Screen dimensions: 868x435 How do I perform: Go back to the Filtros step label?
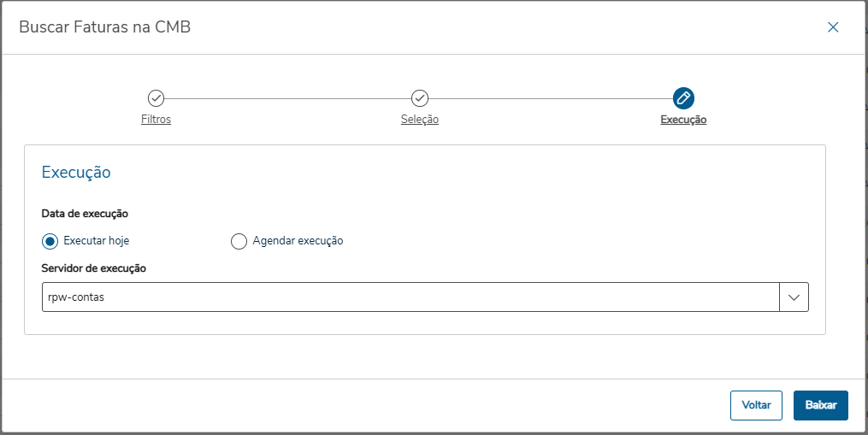[x=156, y=120]
